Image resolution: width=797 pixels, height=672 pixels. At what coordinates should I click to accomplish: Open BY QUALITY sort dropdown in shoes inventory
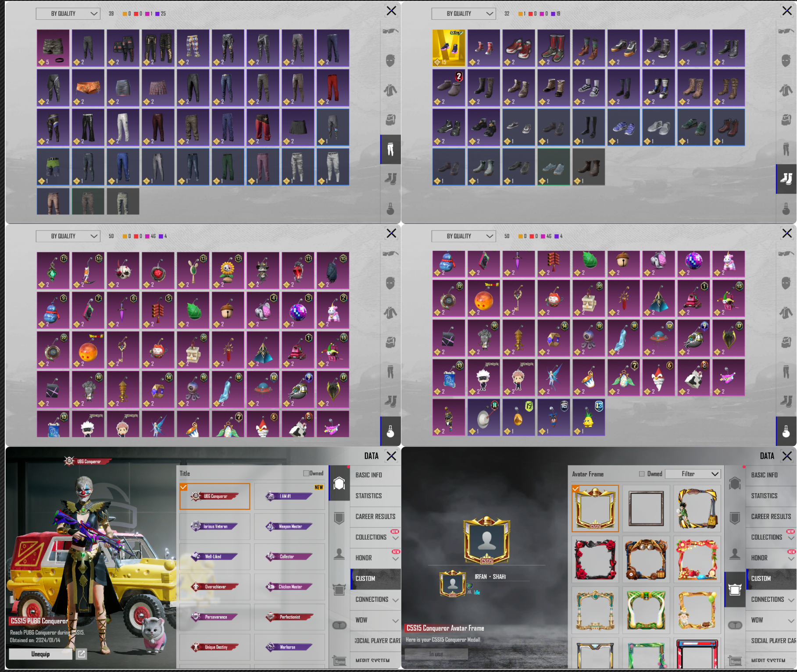coord(464,14)
